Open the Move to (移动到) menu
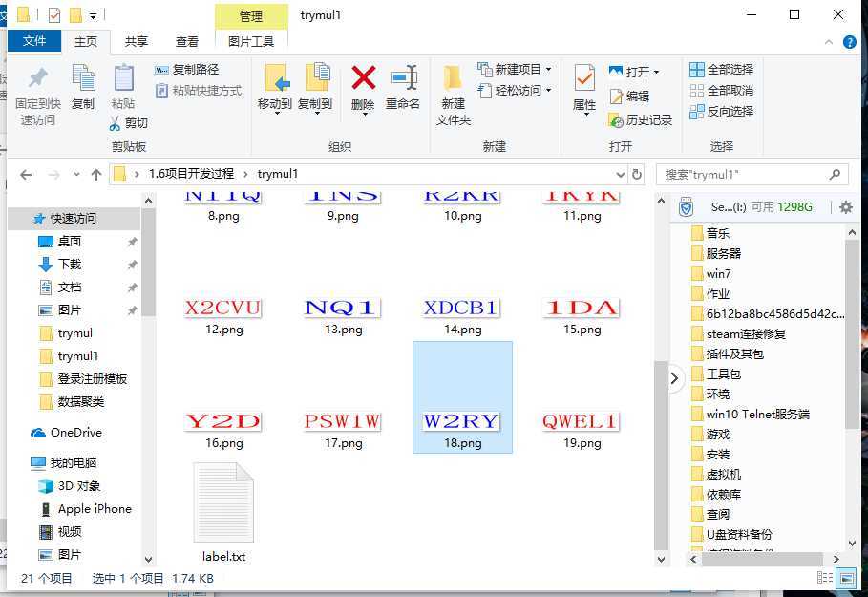This screenshot has width=868, height=597. [x=275, y=89]
